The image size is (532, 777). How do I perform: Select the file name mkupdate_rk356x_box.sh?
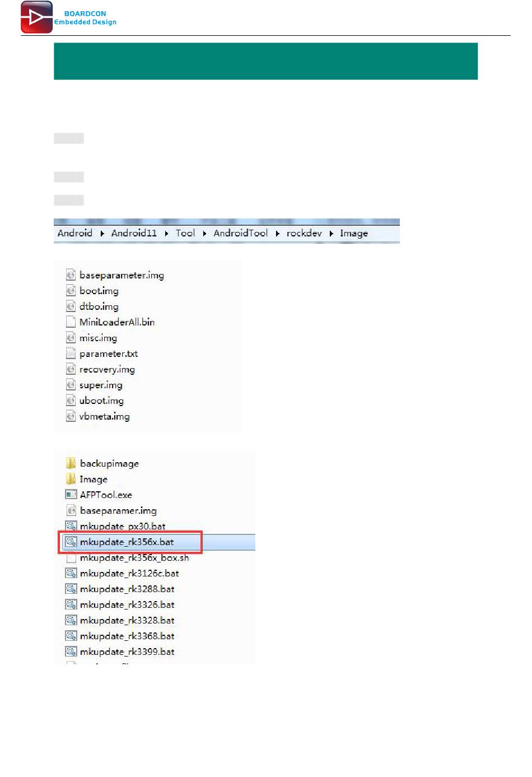click(134, 557)
